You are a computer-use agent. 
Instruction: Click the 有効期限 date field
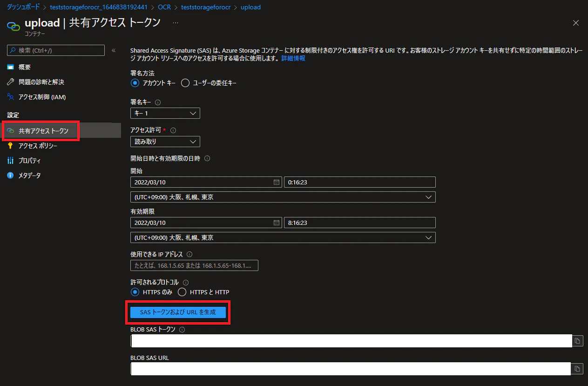[206, 223]
